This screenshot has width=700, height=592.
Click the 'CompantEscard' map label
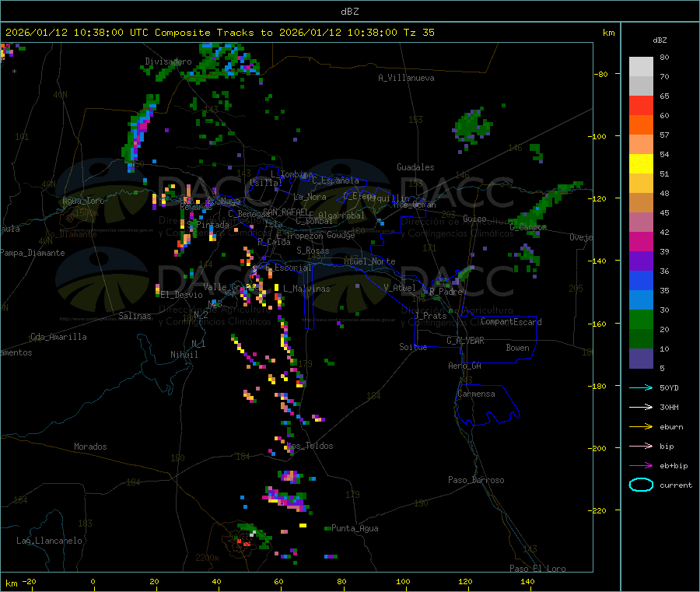click(x=511, y=321)
